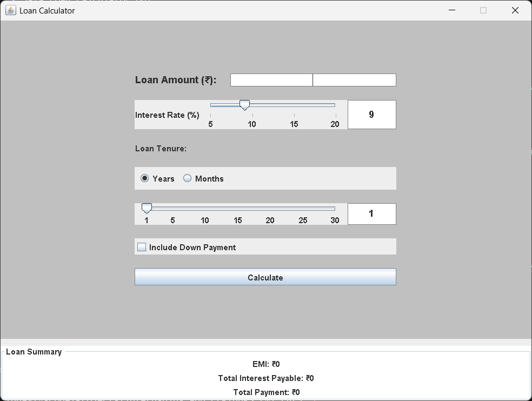
Task: Click the interest rate value box showing 9
Action: 372,115
